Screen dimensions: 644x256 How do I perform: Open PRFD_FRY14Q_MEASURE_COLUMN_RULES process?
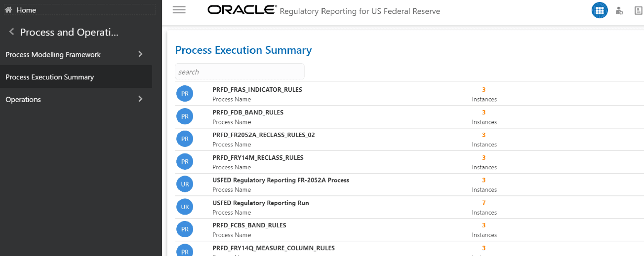point(273,248)
